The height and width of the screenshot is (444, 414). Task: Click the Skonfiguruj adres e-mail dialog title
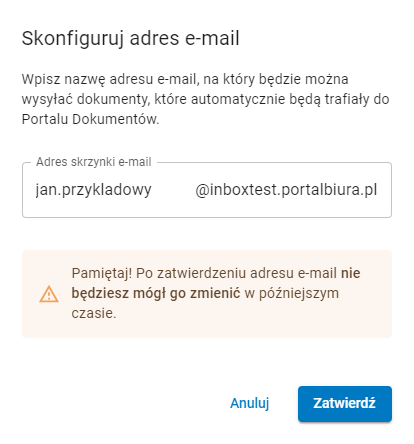coord(130,38)
